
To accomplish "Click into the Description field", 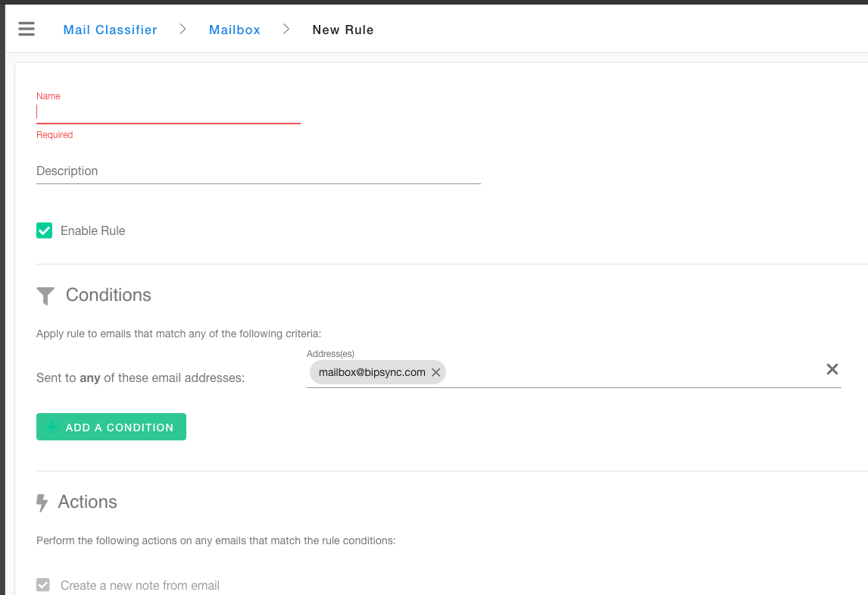I will (258, 171).
